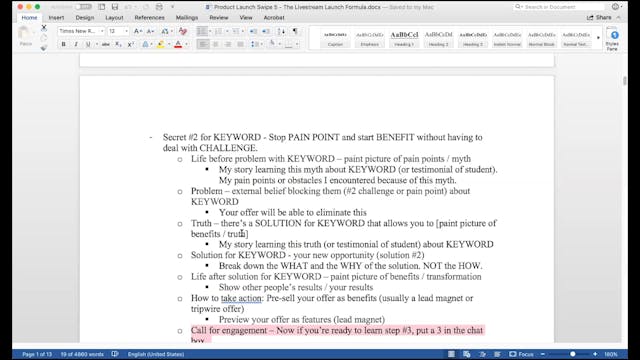The image size is (640, 360).
Task: Clear all formatting with the eraser icon
Action: point(182,31)
